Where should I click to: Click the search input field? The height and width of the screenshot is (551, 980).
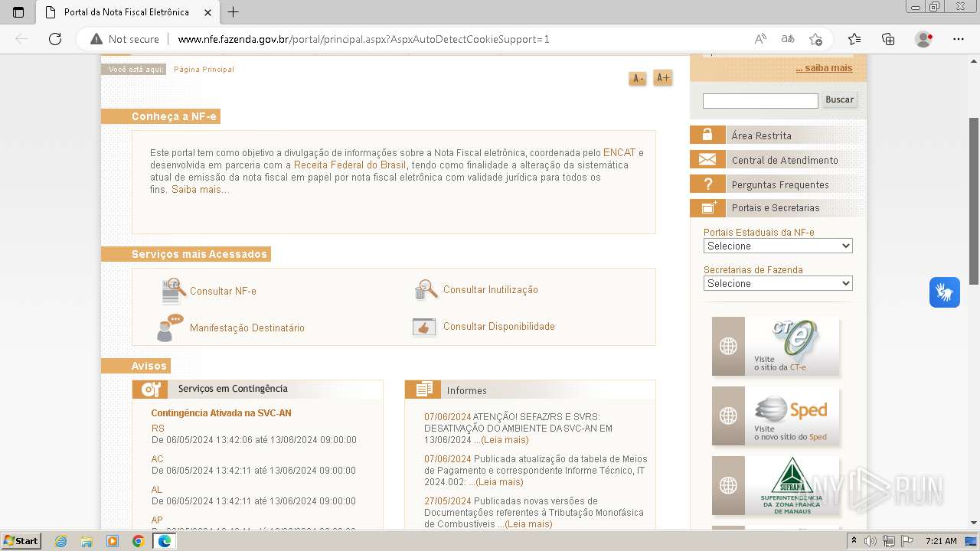[760, 101]
